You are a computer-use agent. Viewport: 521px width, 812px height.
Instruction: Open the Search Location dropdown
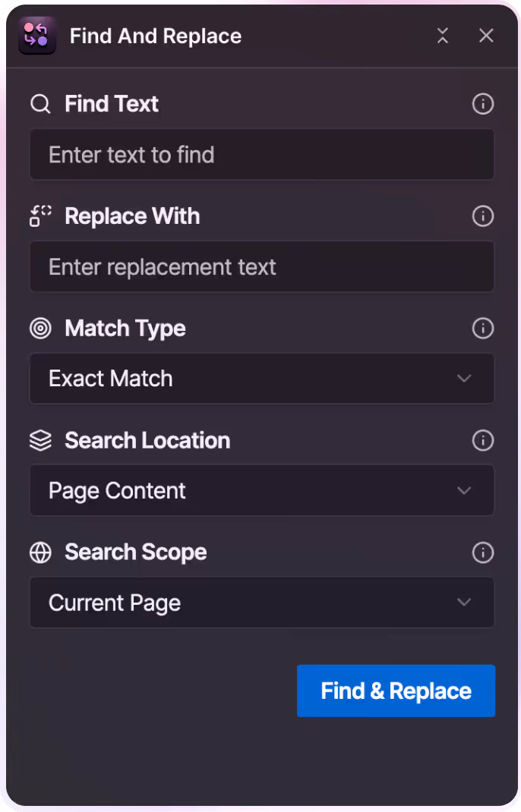(464, 490)
